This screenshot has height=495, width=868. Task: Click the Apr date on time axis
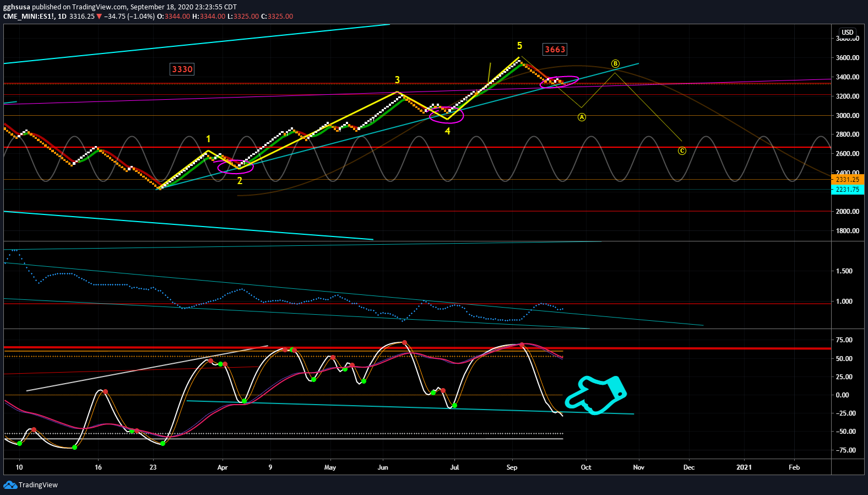click(x=223, y=467)
